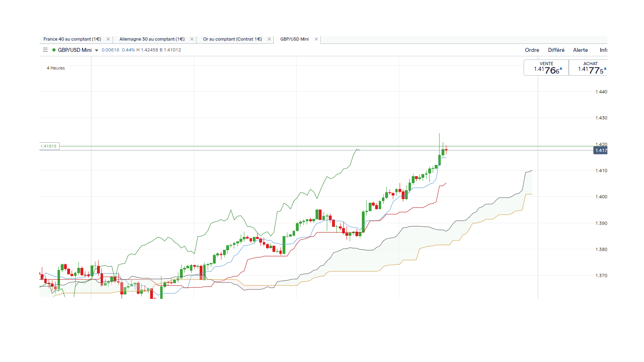Open the Ordre menu
This screenshot has width=644, height=362.
coord(532,50)
